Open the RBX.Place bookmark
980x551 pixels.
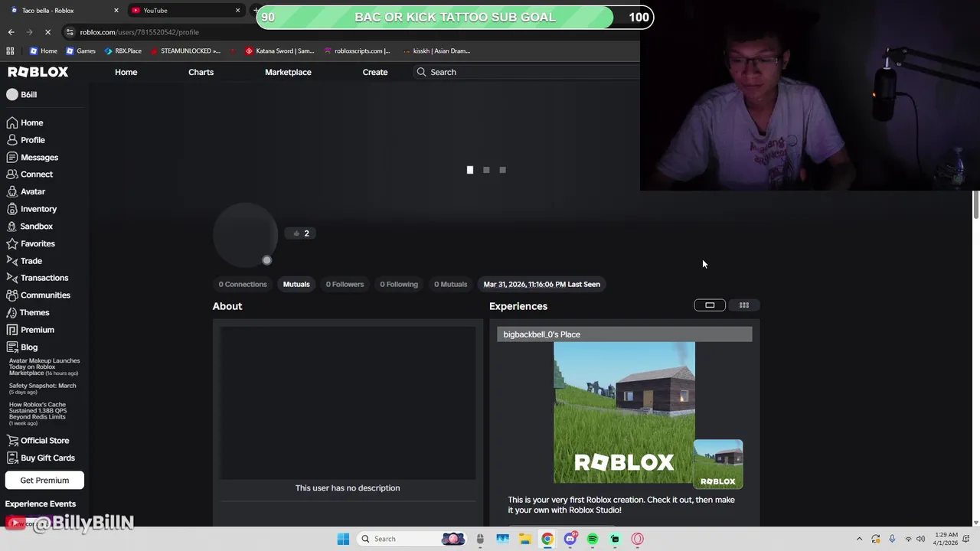click(x=122, y=51)
